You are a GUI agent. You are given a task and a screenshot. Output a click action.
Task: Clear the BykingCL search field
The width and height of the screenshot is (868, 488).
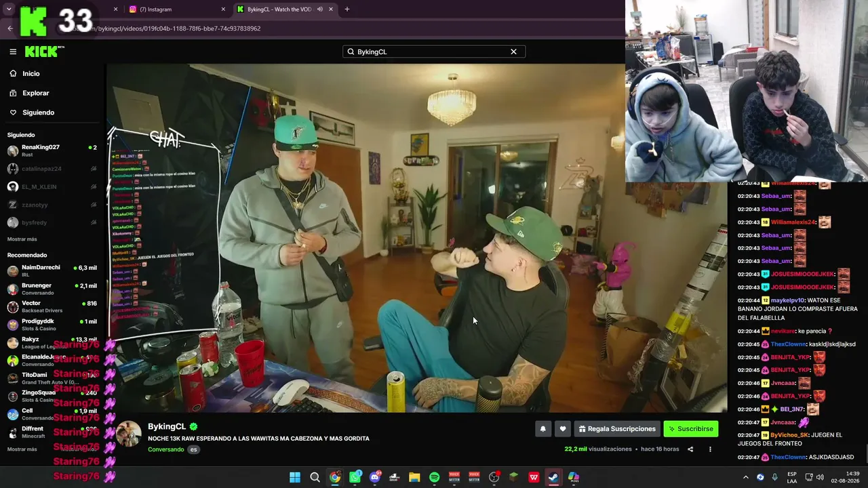(x=513, y=52)
